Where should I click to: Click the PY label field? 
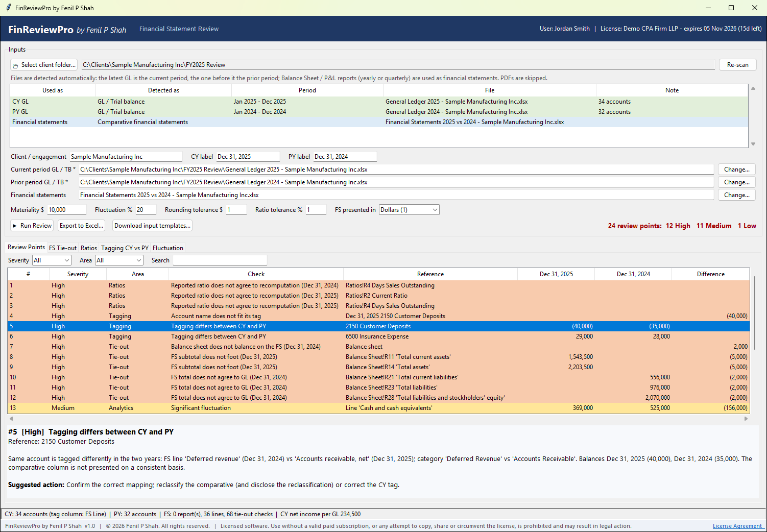tap(345, 157)
